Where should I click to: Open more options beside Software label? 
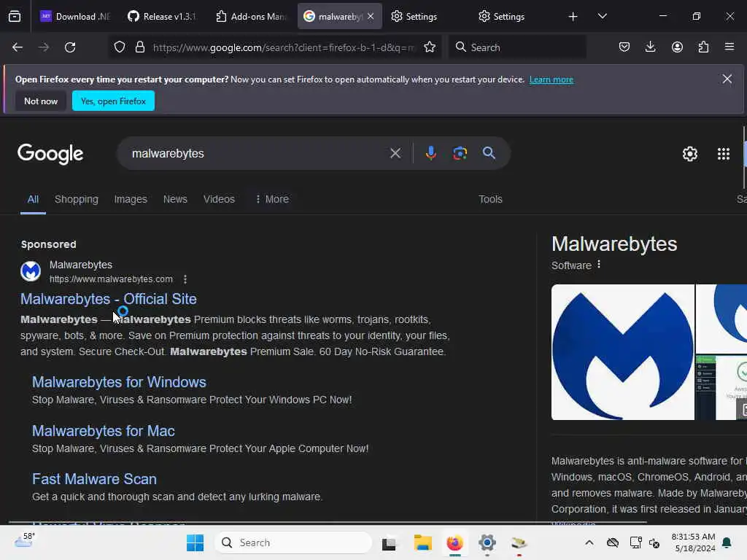click(599, 265)
